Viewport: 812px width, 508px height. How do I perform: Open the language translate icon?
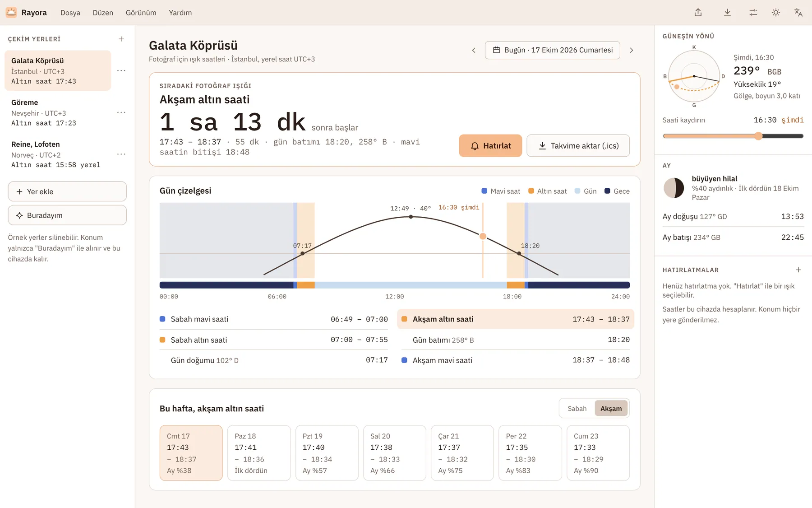[798, 12]
